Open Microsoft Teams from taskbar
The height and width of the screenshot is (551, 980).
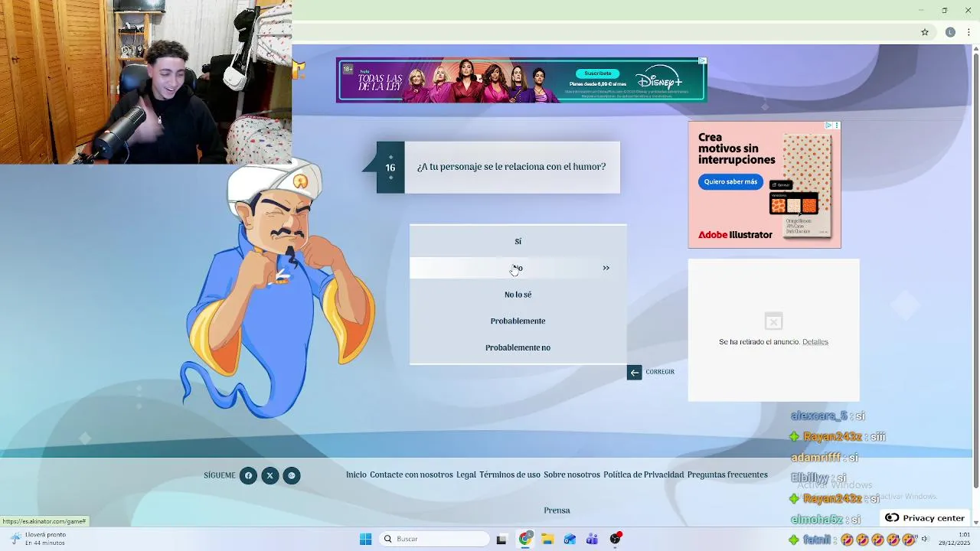coord(592,539)
